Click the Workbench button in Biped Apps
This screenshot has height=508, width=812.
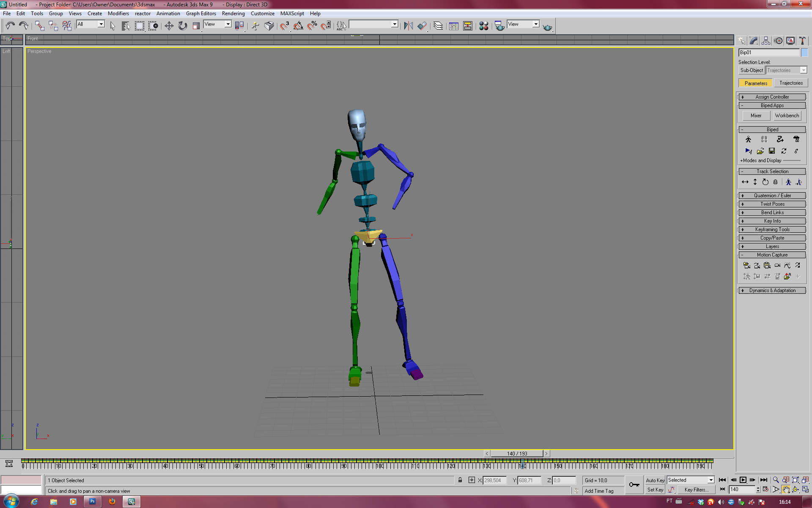point(787,116)
